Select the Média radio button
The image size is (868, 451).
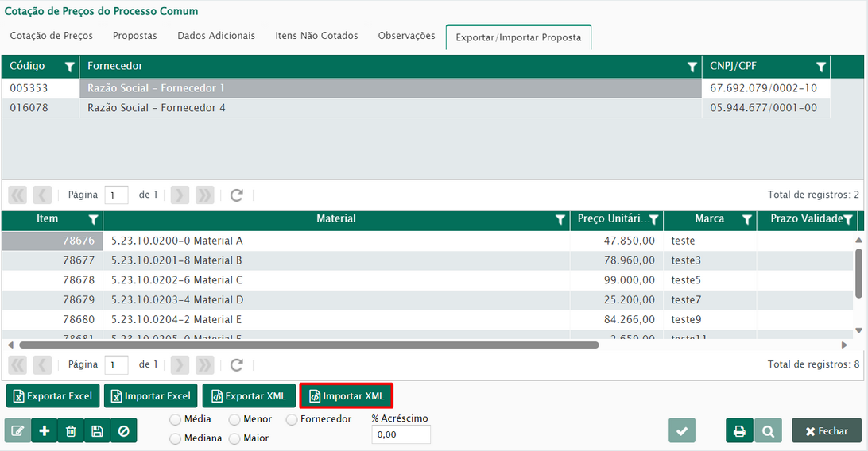(x=176, y=418)
